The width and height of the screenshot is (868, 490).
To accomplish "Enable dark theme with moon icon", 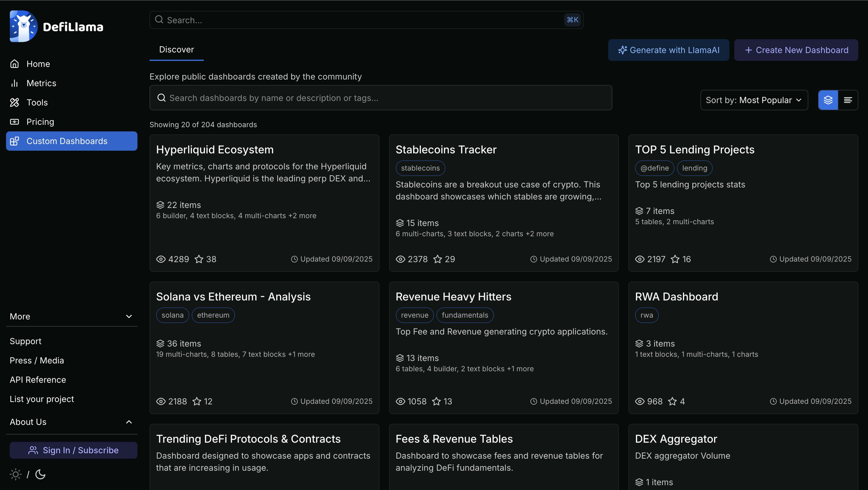I will coord(40,475).
